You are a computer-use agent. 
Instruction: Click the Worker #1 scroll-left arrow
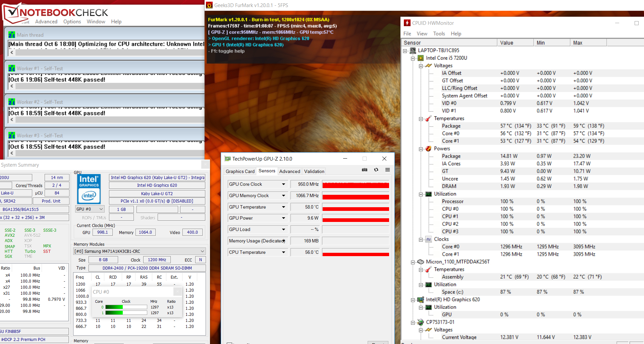(12, 86)
